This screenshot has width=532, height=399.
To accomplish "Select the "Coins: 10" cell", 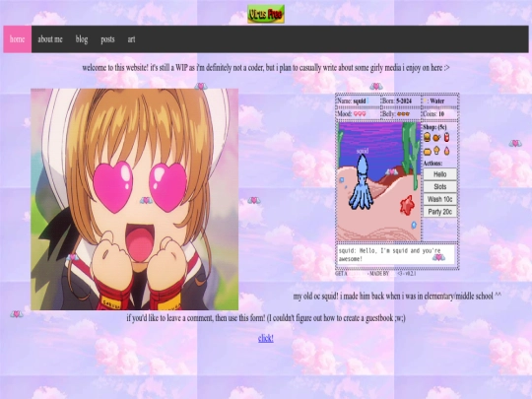I will [440, 114].
